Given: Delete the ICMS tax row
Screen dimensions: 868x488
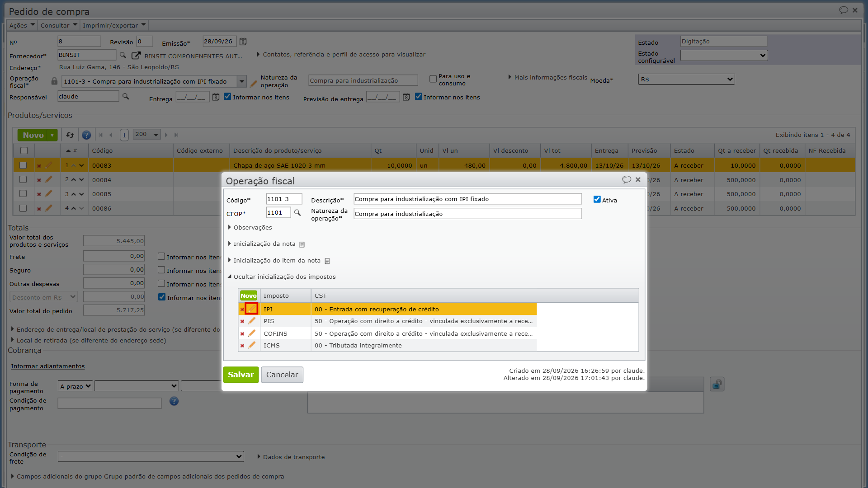Looking at the screenshot, I should coord(242,346).
